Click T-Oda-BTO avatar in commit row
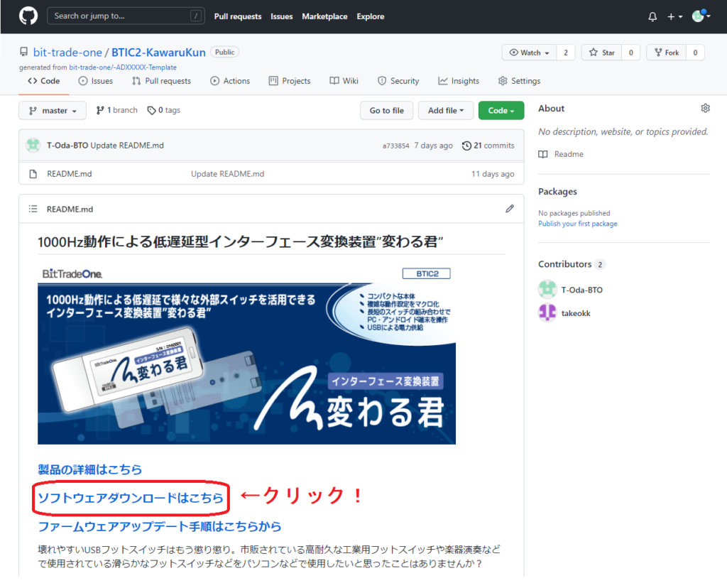Screen dimensions: 727x588 [x=33, y=146]
